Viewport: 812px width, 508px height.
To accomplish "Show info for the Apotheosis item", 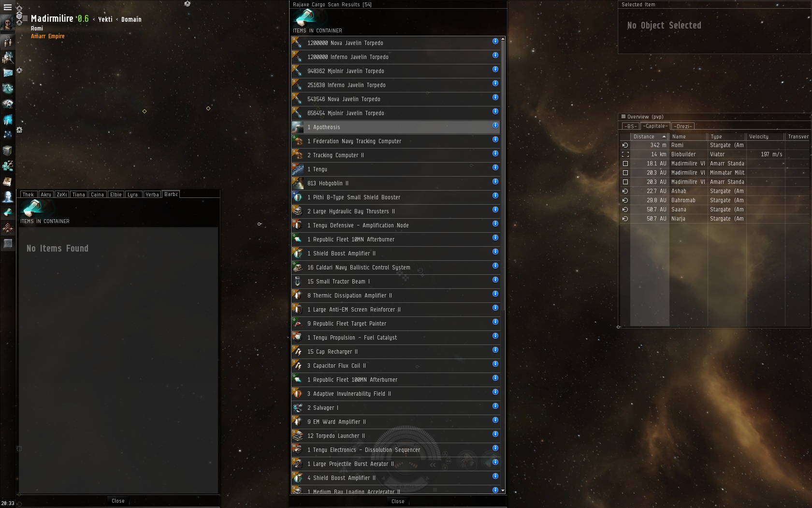I will coord(495,125).
